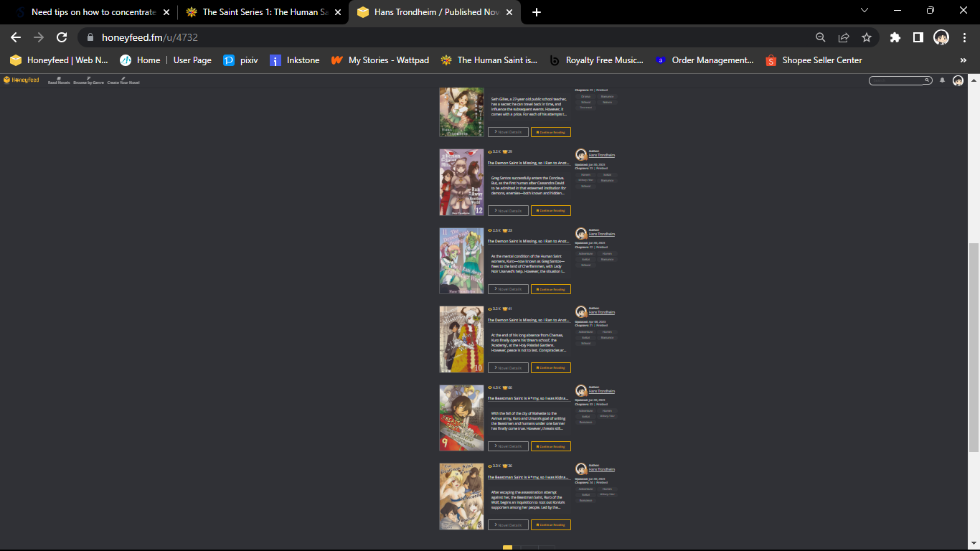Open the Honeyfeed user avatar menu

[x=958, y=80]
